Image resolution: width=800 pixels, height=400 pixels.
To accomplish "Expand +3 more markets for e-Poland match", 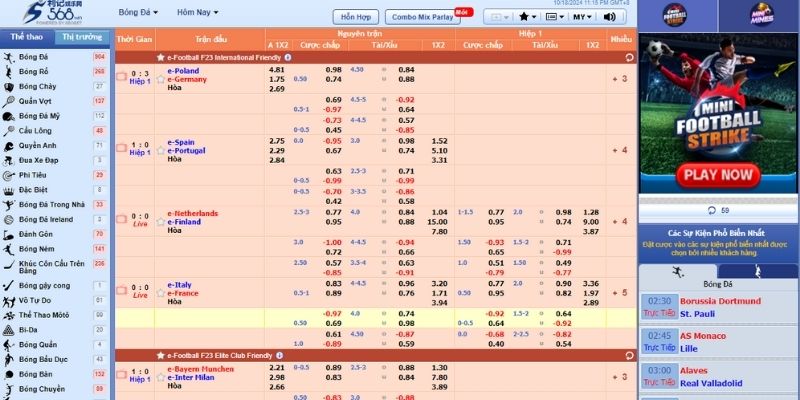I will (x=620, y=79).
